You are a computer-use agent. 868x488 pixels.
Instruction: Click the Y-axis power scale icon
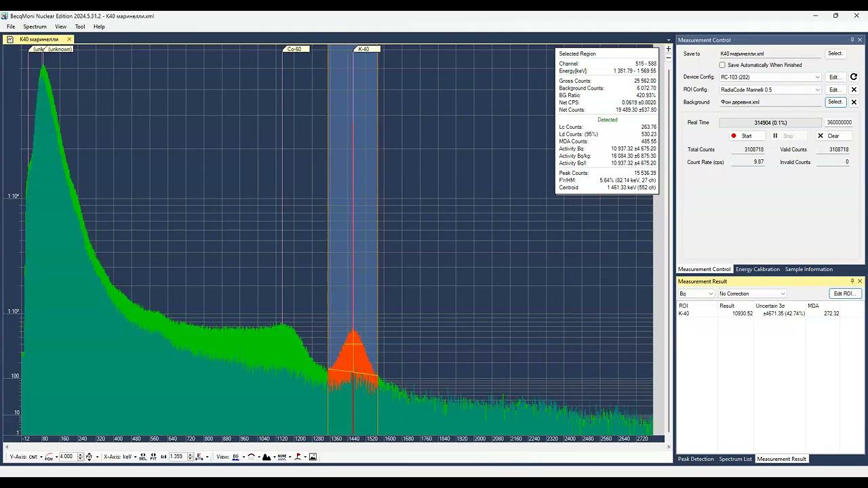49,457
